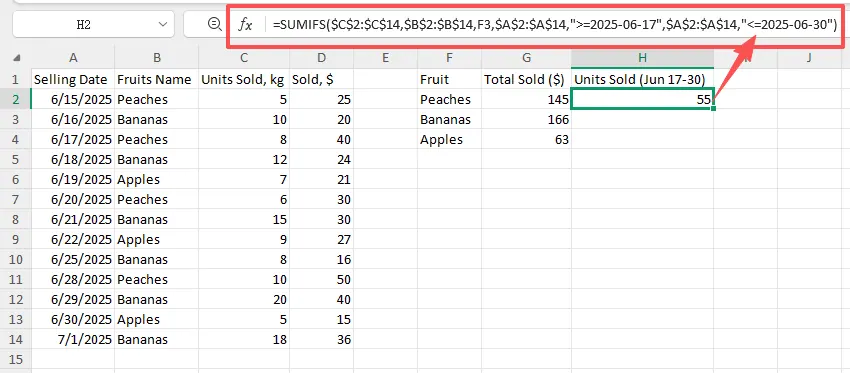Viewport: 850px width, 373px height.
Task: Select the date cell 6/21/2025
Action: (x=73, y=220)
